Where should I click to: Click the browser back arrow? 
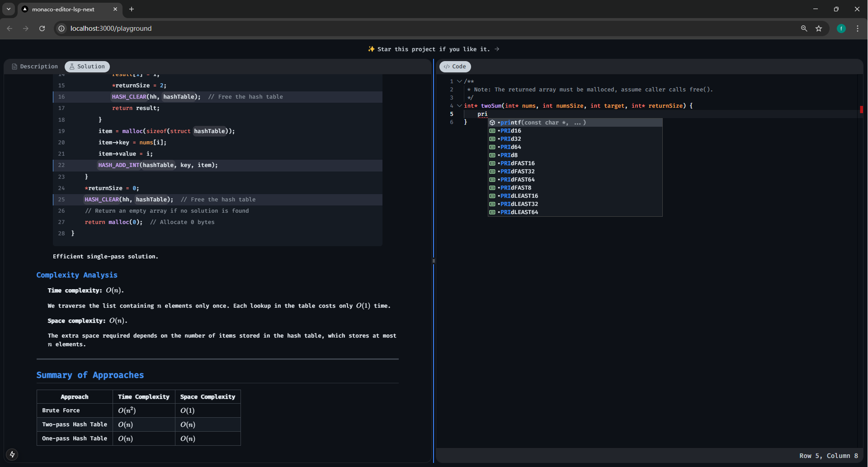pos(9,29)
